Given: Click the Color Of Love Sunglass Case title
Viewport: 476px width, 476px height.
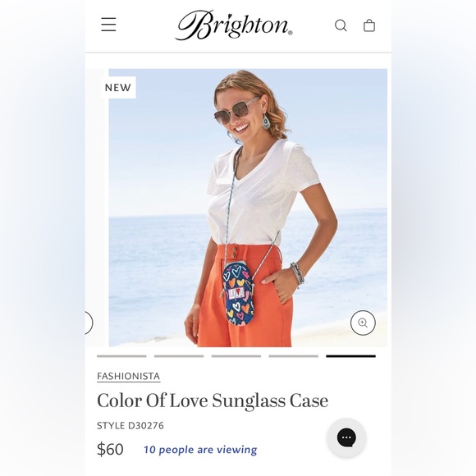Looking at the screenshot, I should pyautogui.click(x=213, y=400).
